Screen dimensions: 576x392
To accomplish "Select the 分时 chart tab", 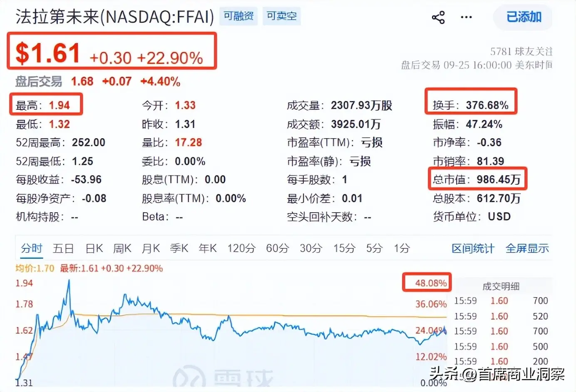I will click(32, 248).
